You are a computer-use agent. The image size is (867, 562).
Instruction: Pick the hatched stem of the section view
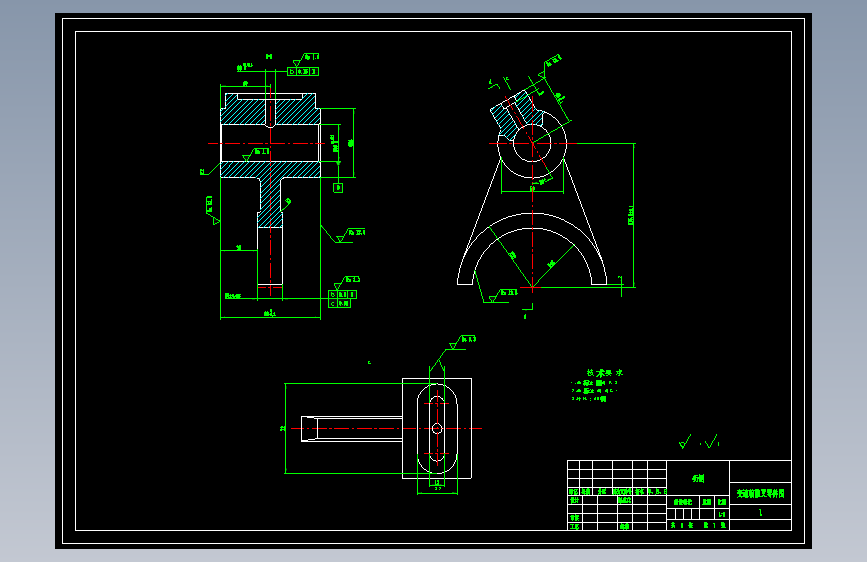270,202
